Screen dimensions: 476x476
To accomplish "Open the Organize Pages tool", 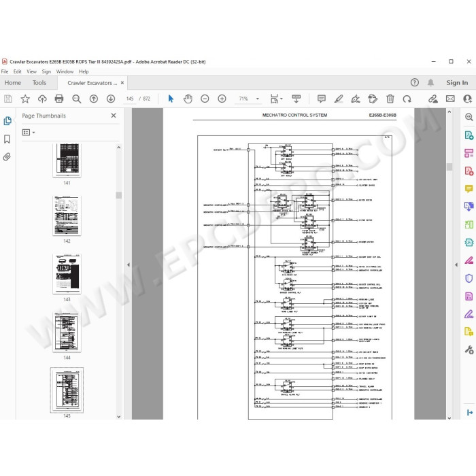I will point(469,153).
